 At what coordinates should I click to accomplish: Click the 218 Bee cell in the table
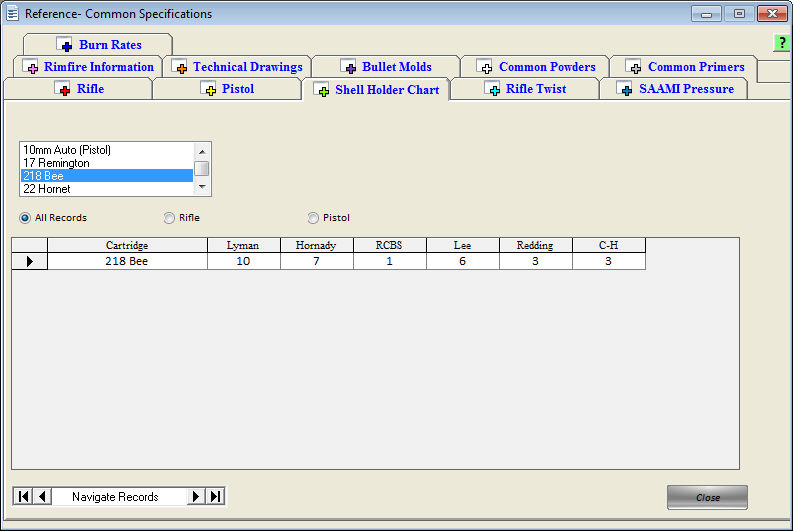pos(127,261)
